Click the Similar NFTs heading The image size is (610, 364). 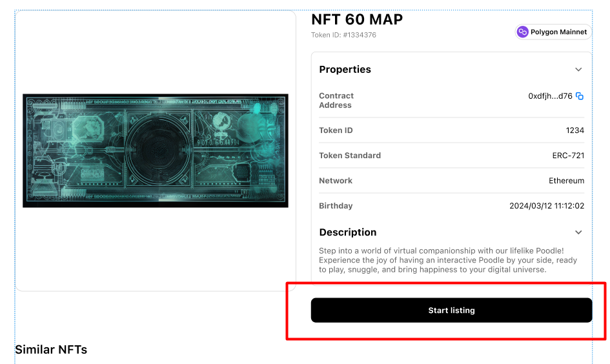[x=51, y=350]
